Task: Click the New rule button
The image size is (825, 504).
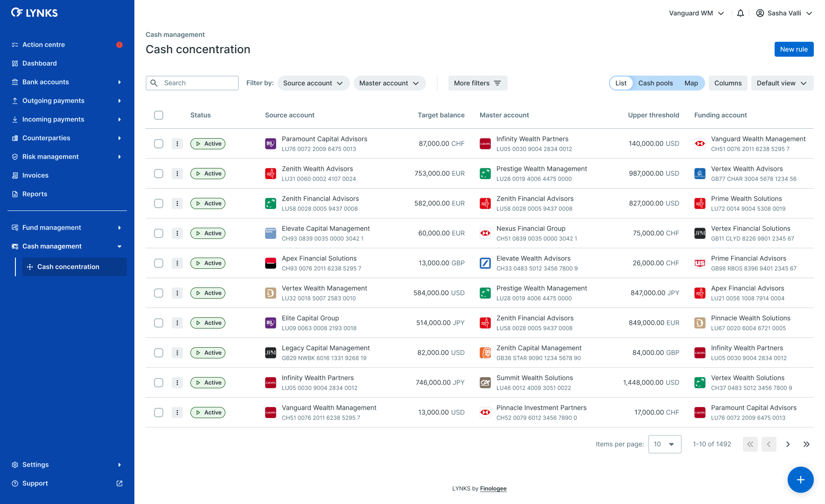Action: pos(794,49)
